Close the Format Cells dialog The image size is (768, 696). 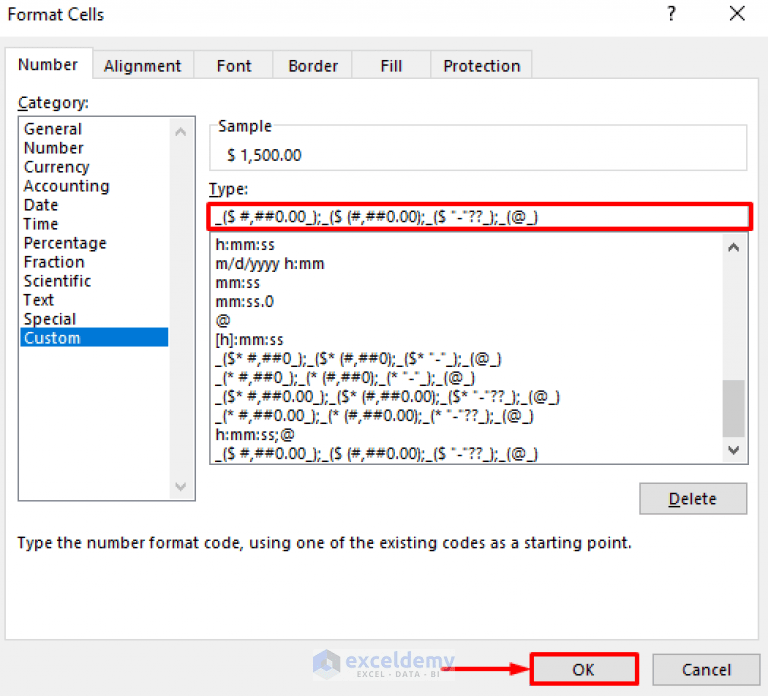coord(737,14)
